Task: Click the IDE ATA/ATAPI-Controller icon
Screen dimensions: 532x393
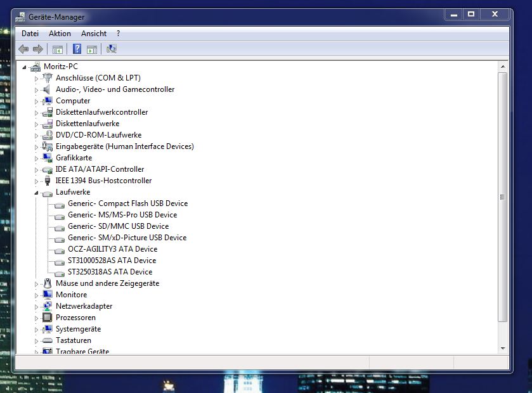Action: (x=48, y=169)
